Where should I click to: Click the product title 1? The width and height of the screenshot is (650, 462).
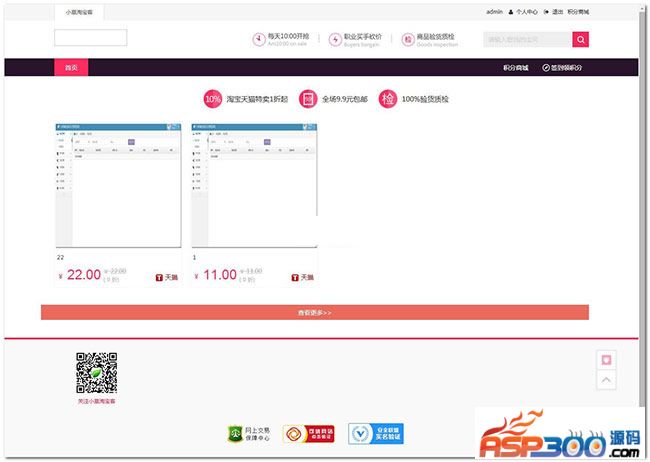pyautogui.click(x=194, y=258)
